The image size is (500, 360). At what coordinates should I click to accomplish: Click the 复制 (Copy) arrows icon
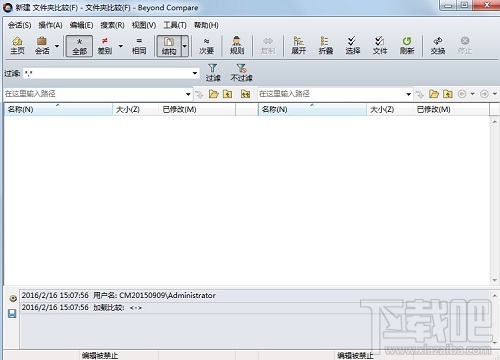pyautogui.click(x=268, y=46)
